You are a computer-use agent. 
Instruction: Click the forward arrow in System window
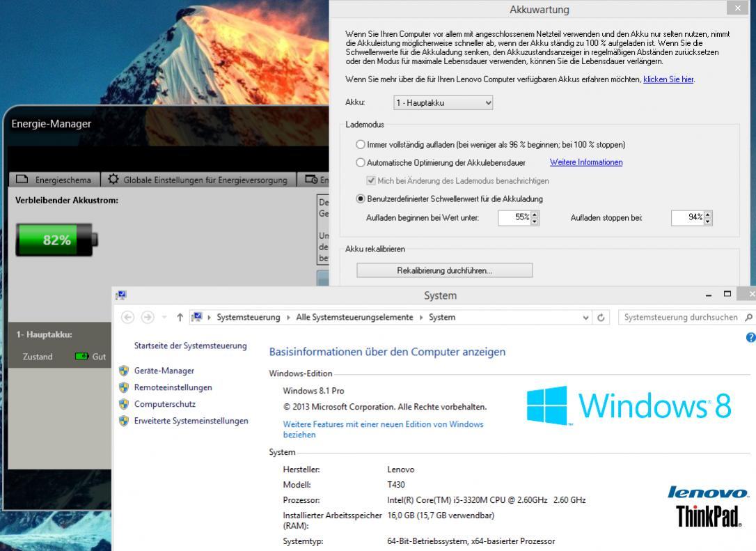148,317
